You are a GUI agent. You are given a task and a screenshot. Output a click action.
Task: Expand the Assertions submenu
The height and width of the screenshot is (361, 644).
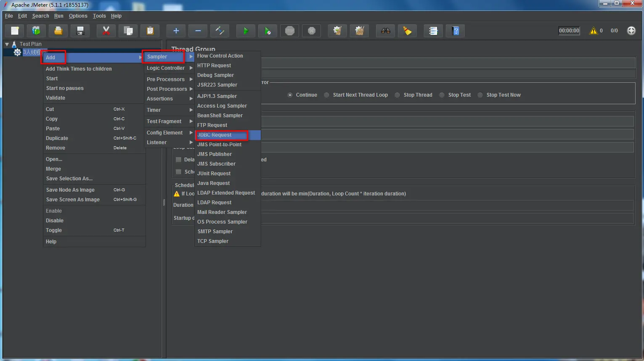(x=169, y=99)
